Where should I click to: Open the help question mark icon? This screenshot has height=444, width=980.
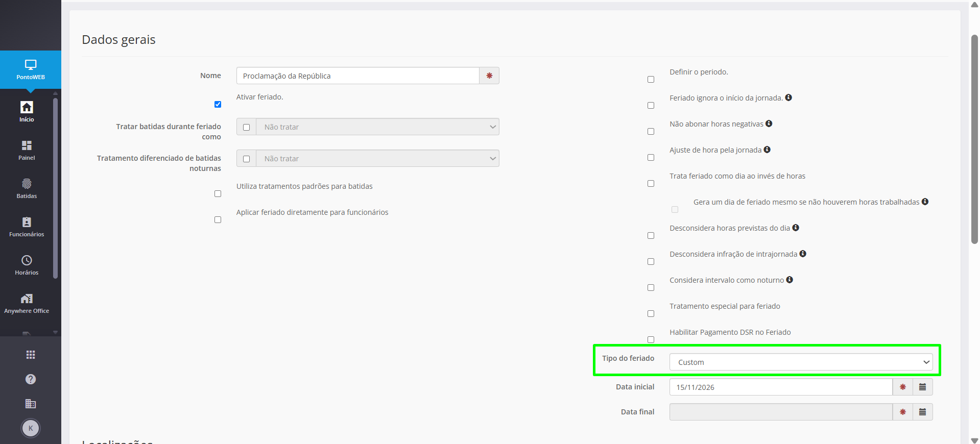click(x=31, y=379)
